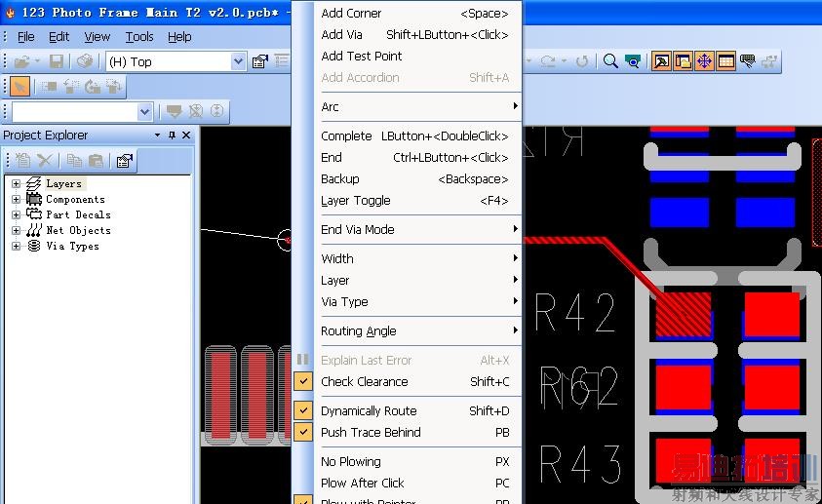The image size is (822, 504).
Task: Open the empty combo box dropdown arrow
Action: point(144,111)
